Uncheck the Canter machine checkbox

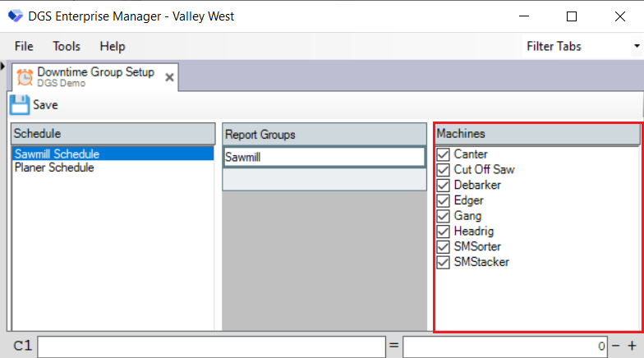(444, 154)
